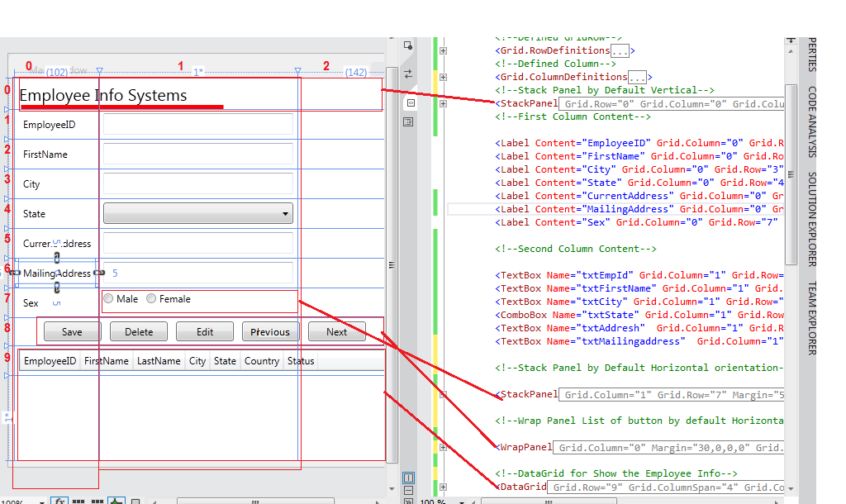Select the horizontal split orientation icon

point(408,490)
